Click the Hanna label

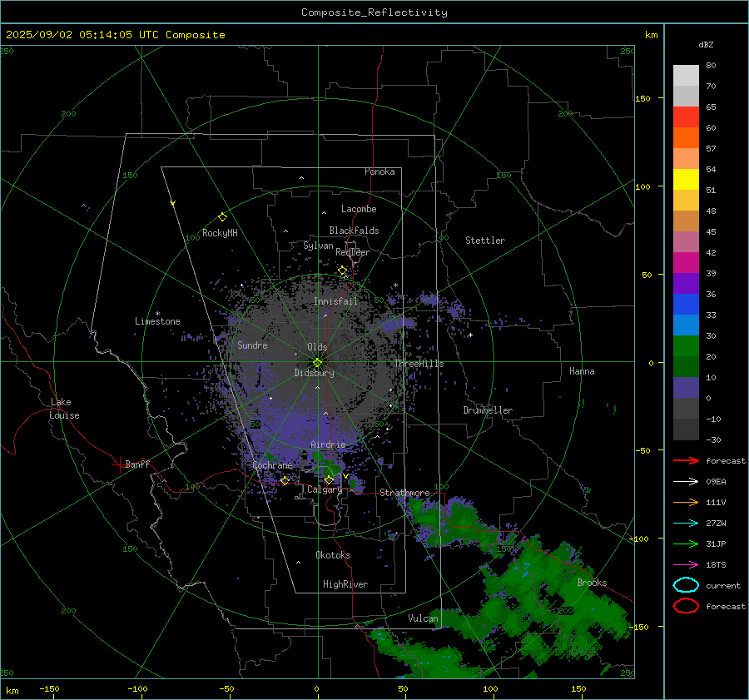[582, 371]
